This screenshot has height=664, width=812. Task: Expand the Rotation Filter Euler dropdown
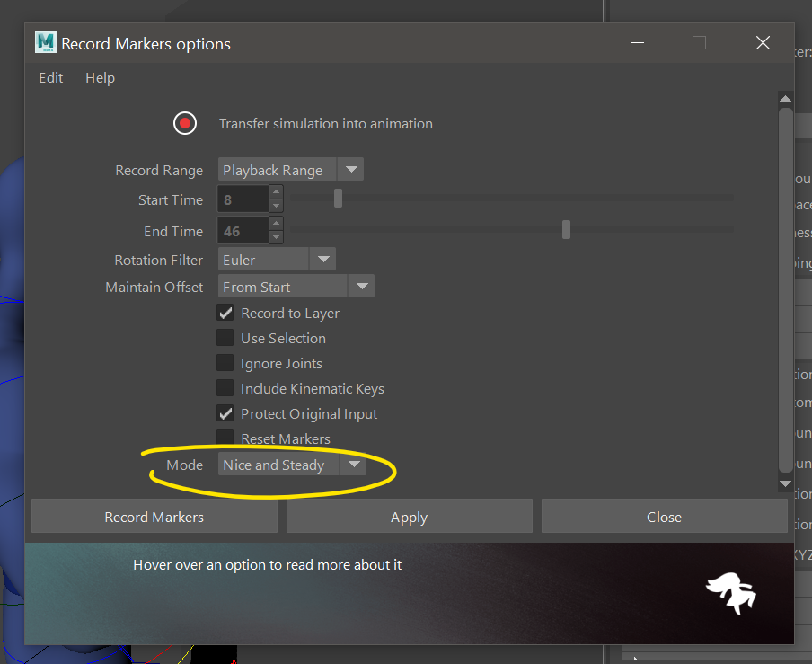pyautogui.click(x=277, y=260)
